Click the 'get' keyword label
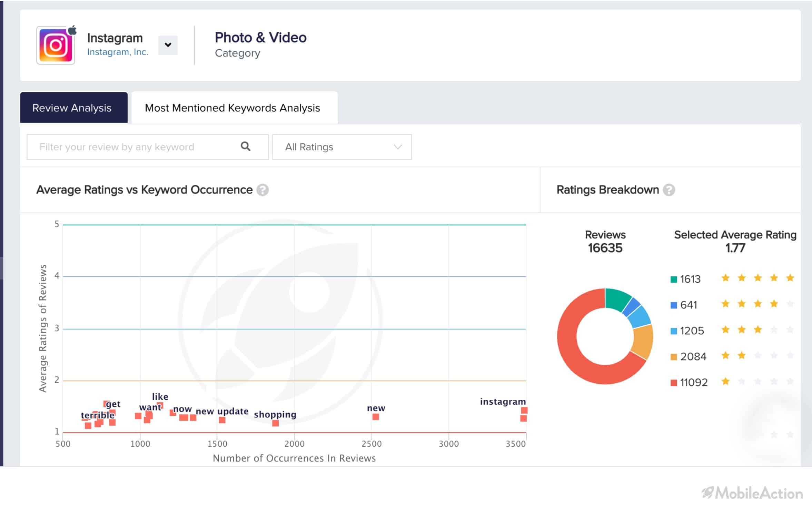Viewport: 812px width, 517px height. [x=113, y=404]
